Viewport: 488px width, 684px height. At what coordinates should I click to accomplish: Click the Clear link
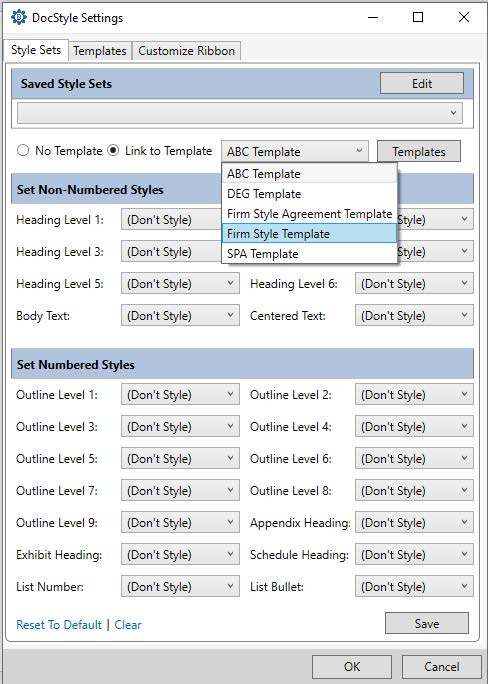coord(128,625)
